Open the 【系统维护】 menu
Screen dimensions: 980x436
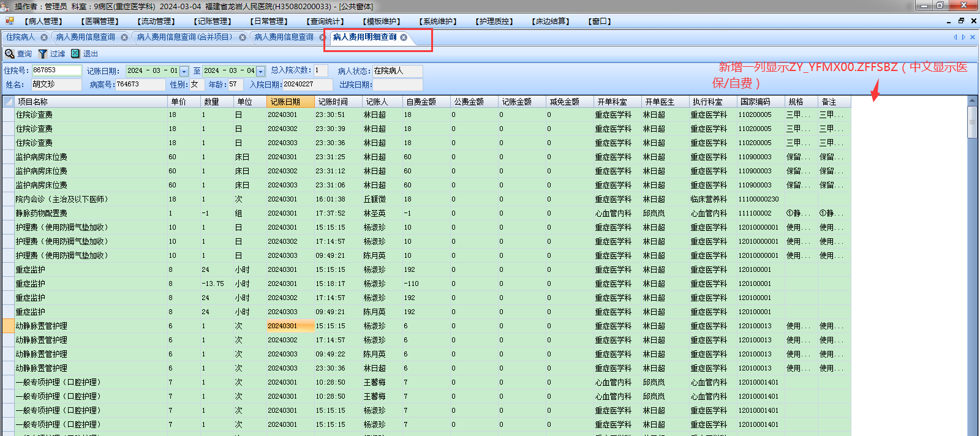point(438,21)
